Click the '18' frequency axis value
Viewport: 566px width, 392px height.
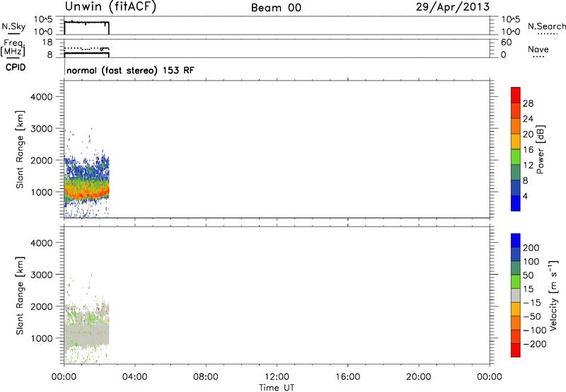coord(47,42)
